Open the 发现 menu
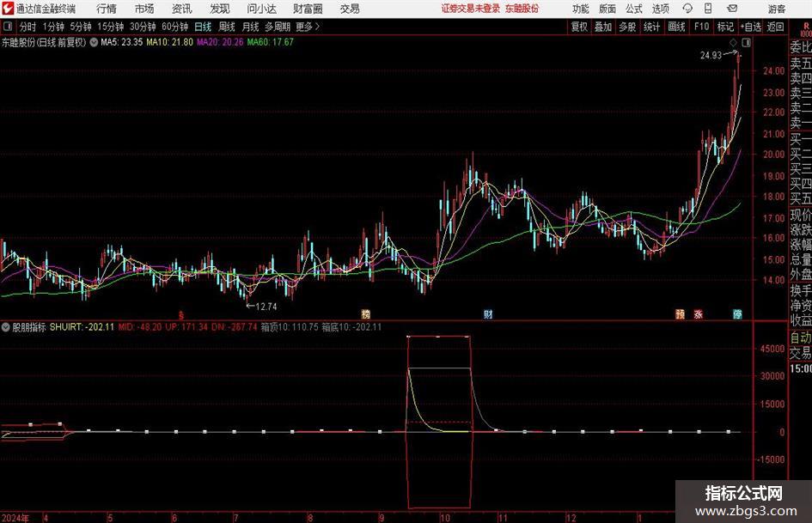812x523 pixels. pyautogui.click(x=220, y=9)
